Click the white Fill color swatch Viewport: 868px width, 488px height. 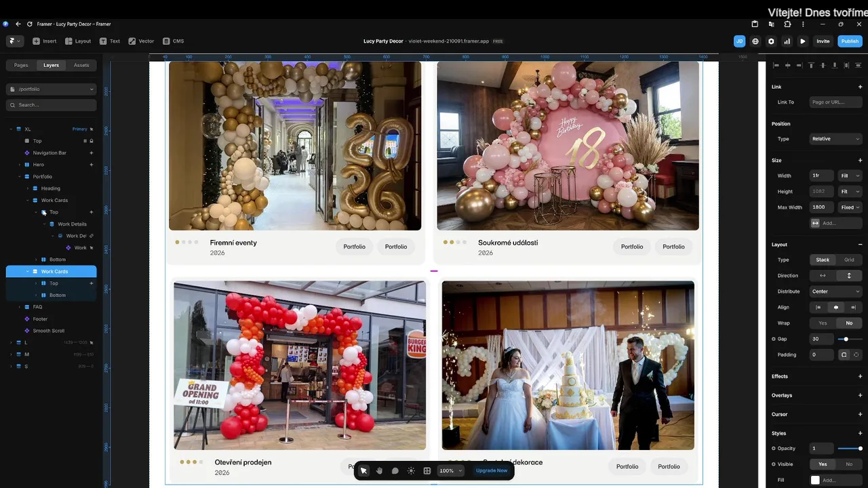tap(815, 480)
